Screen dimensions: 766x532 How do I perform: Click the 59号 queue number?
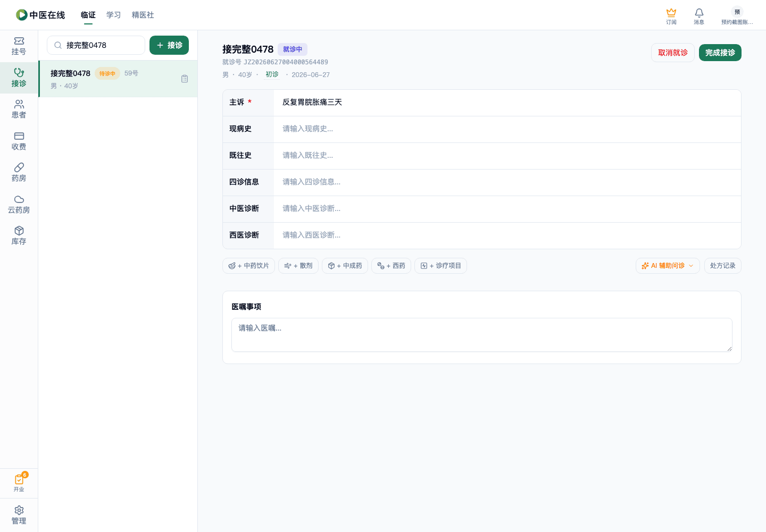point(131,73)
